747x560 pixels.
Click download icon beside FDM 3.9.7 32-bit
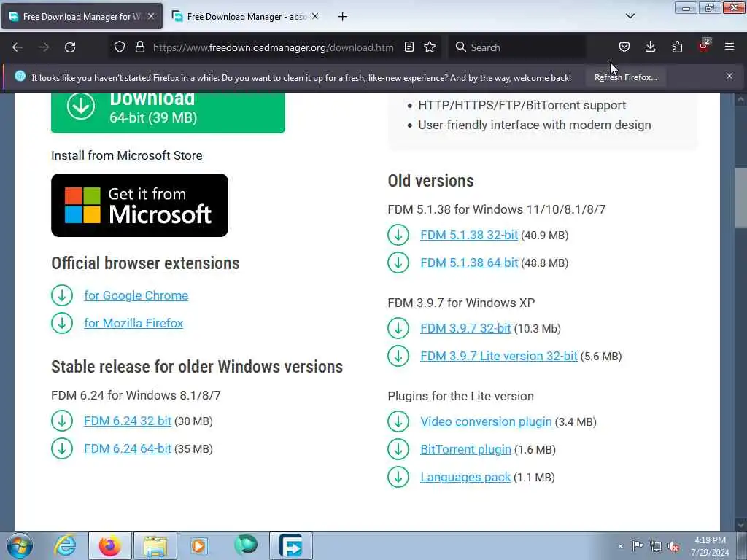pyautogui.click(x=398, y=328)
